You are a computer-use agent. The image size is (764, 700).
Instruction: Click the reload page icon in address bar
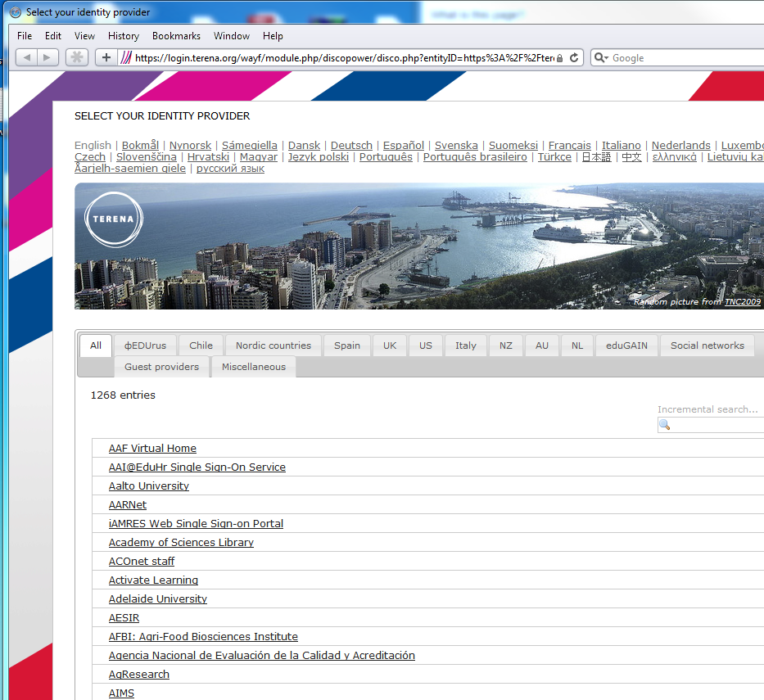coord(574,57)
